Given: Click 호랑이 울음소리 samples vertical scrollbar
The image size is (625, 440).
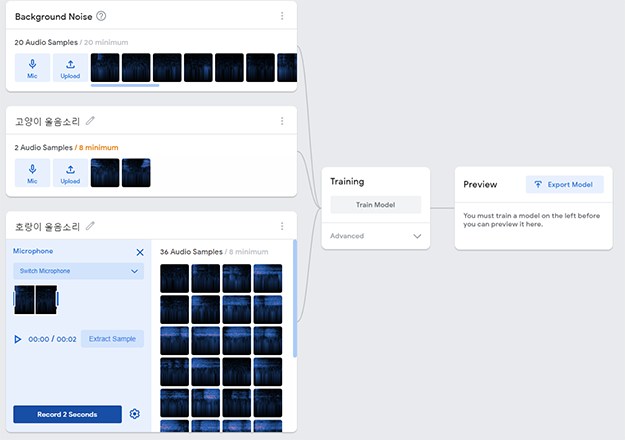Looking at the screenshot, I should pyautogui.click(x=295, y=298).
